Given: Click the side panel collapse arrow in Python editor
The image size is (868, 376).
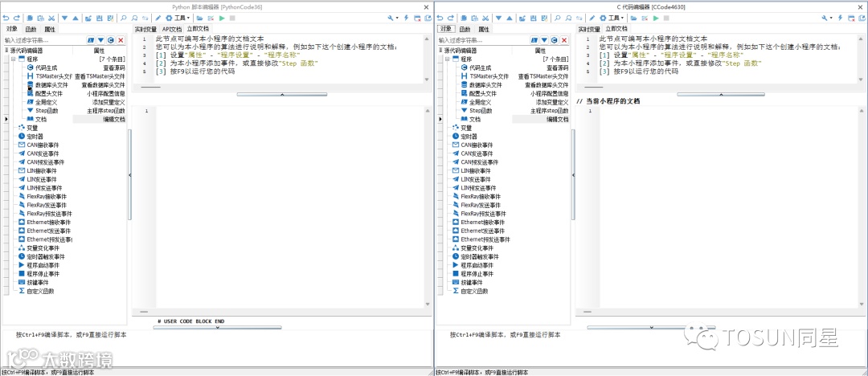Looking at the screenshot, I should 129,175.
